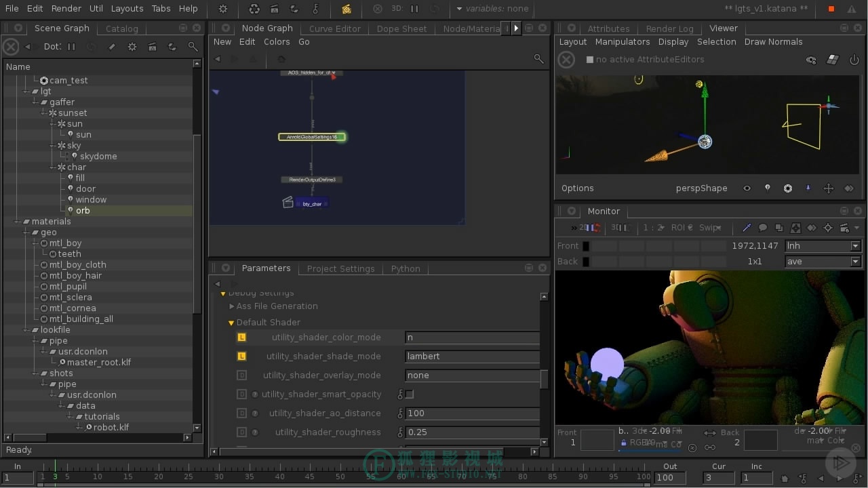Click the auto-key icon in top toolbar
The width and height of the screenshot is (868, 488).
click(315, 9)
